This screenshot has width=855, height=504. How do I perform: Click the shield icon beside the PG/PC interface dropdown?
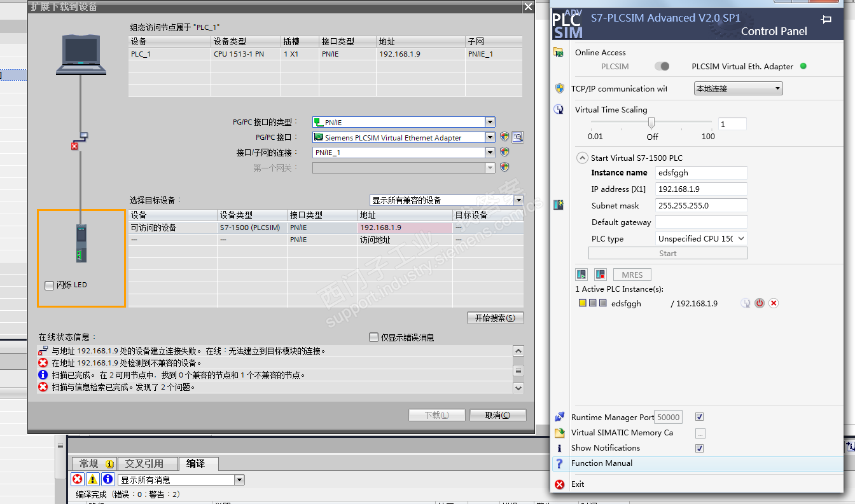click(x=504, y=137)
